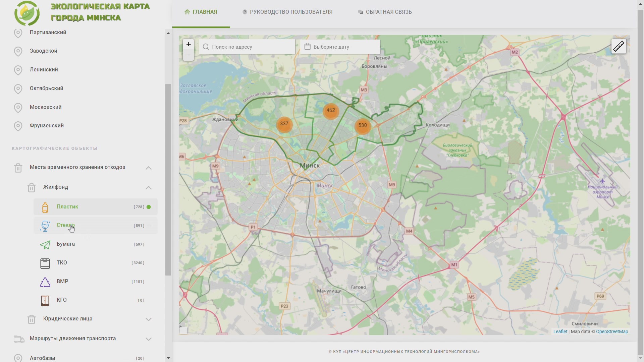Click the Юридические лица bin icon
The width and height of the screenshot is (644, 362).
tap(32, 319)
